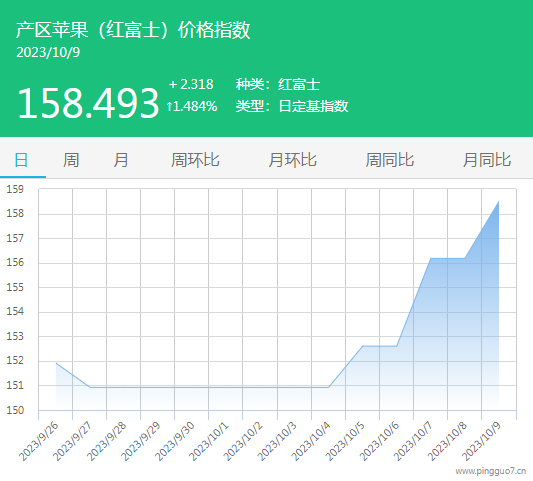Click the y-axis label 152
This screenshot has width=533, height=481.
(15, 360)
